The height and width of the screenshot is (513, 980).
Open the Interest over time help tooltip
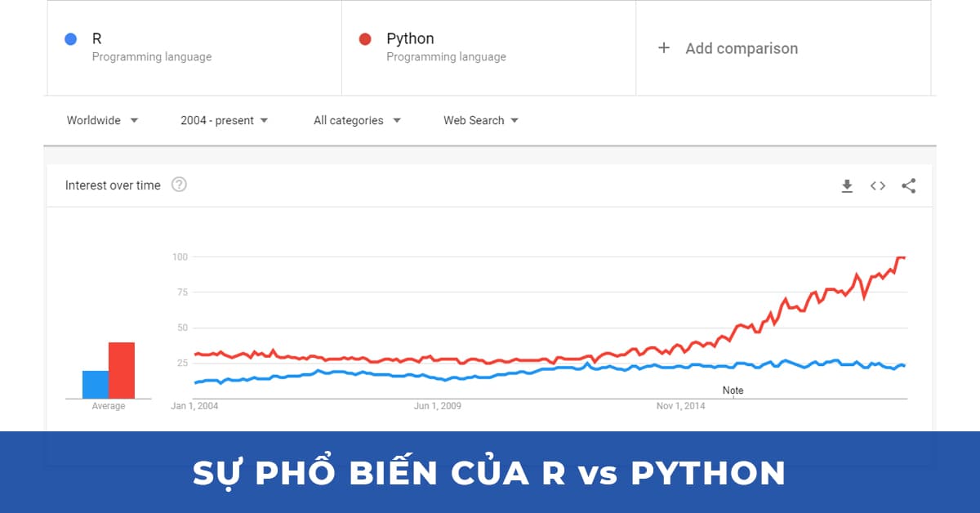178,185
